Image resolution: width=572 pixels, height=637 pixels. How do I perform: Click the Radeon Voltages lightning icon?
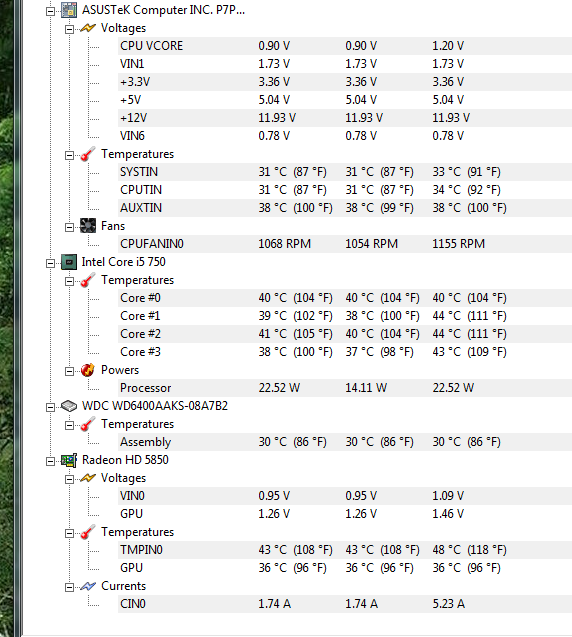point(88,478)
